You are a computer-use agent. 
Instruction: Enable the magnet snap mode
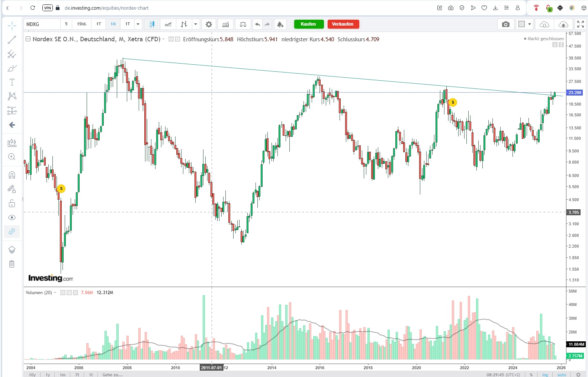tap(12, 175)
